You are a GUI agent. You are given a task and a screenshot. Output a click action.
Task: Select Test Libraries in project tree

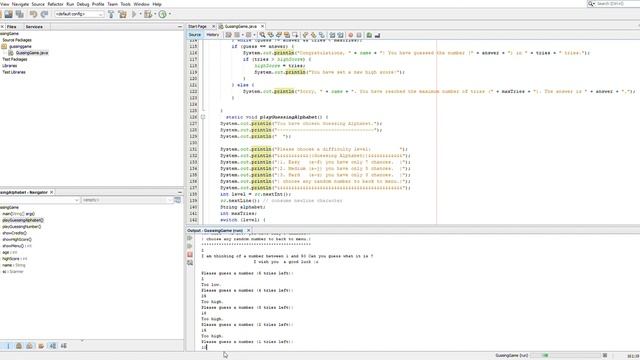(x=14, y=72)
